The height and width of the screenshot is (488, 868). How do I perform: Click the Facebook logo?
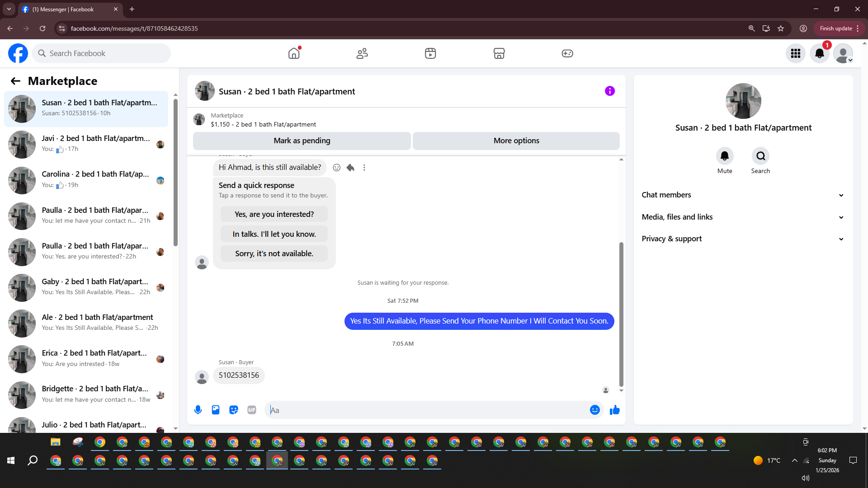click(x=18, y=53)
